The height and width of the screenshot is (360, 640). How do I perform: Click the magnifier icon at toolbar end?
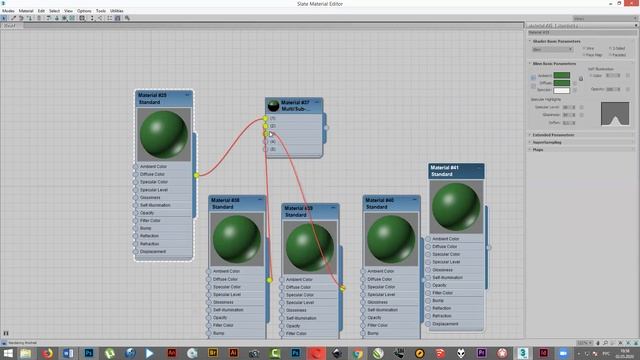(x=127, y=18)
